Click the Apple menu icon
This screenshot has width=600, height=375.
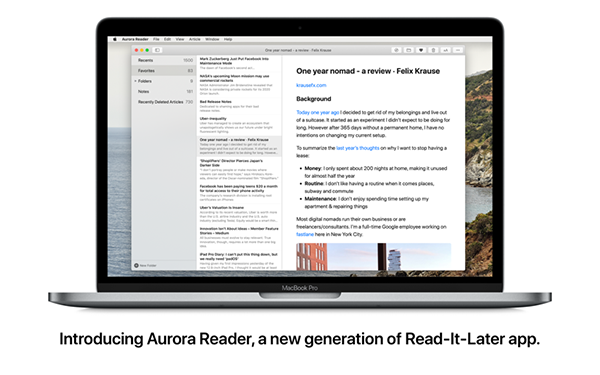114,39
